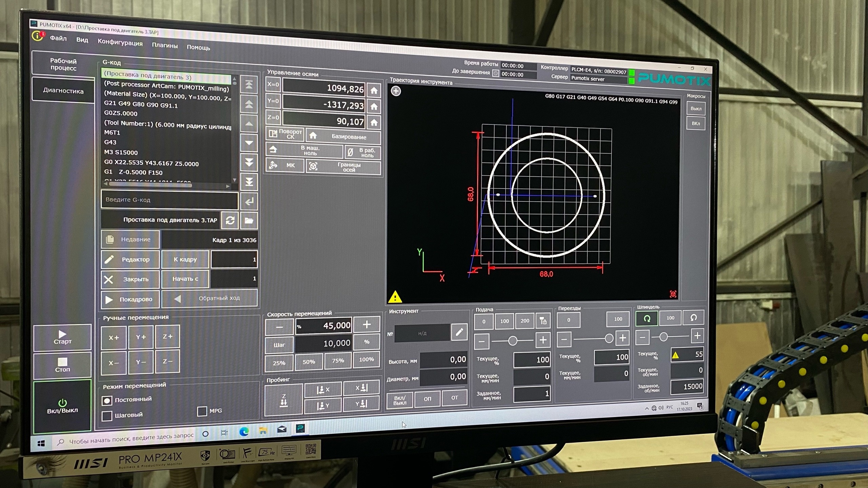Screen dimensions: 868x488
Task: Page down in the G-code list
Action: coord(249,163)
